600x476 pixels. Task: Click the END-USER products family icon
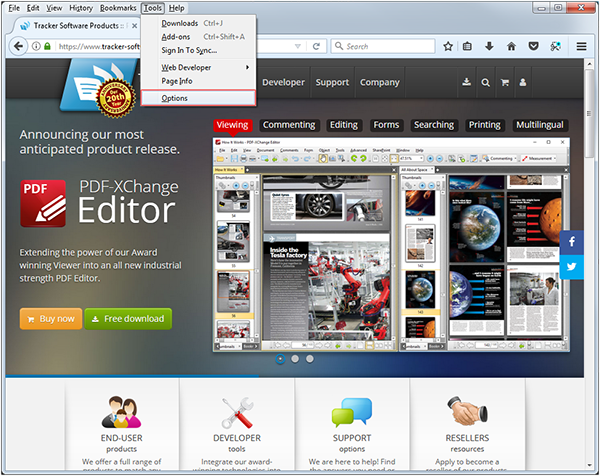[121, 412]
